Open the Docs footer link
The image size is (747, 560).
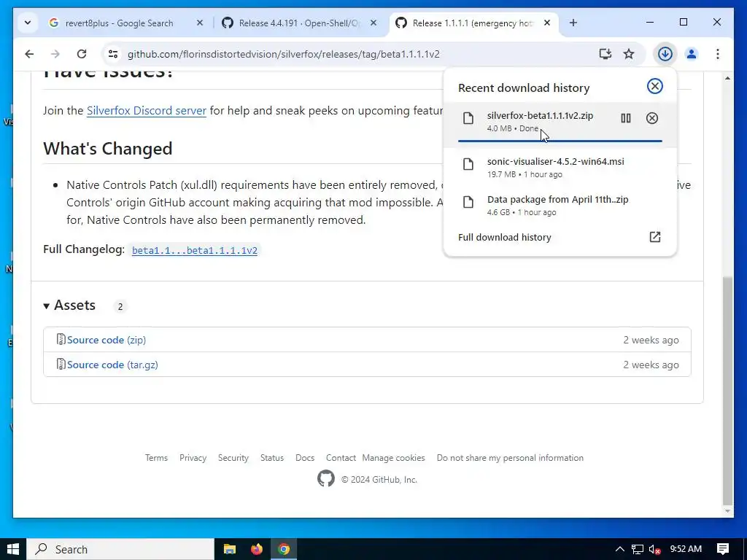pos(305,458)
